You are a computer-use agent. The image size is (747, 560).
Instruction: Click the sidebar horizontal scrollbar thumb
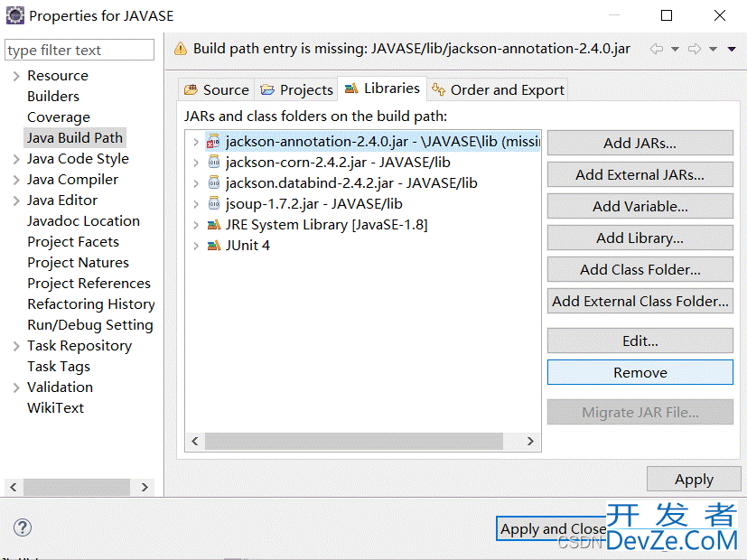pos(77,487)
